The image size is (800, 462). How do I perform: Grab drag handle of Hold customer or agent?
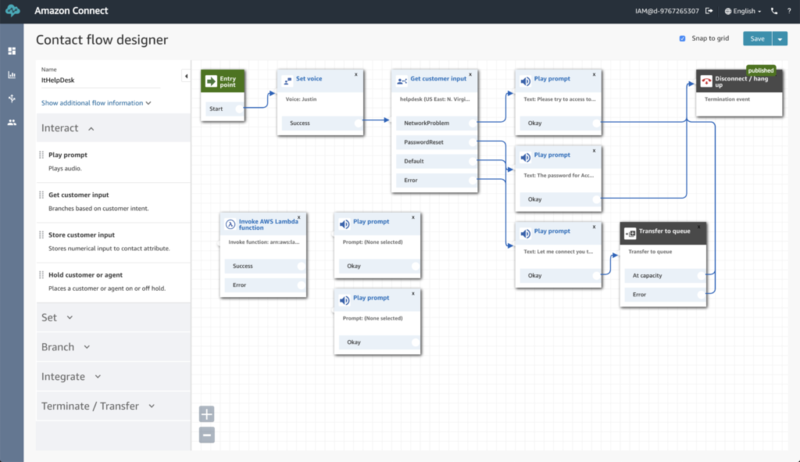tap(41, 275)
